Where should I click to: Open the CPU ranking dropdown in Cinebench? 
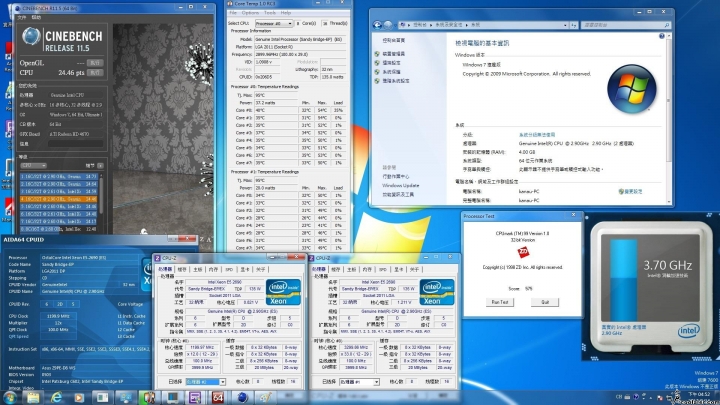[33, 166]
